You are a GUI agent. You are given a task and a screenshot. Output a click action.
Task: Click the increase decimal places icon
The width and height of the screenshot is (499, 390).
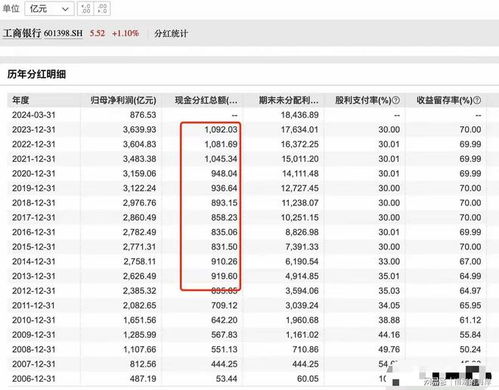pyautogui.click(x=86, y=9)
